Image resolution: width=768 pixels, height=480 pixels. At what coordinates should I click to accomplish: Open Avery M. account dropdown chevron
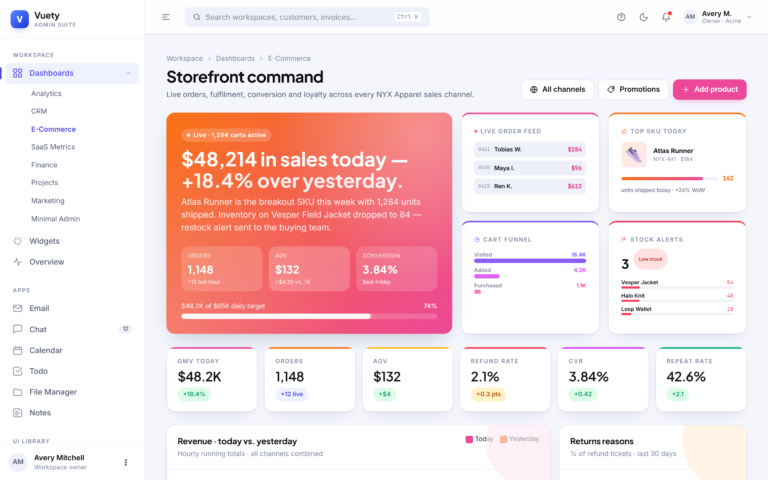coord(749,17)
